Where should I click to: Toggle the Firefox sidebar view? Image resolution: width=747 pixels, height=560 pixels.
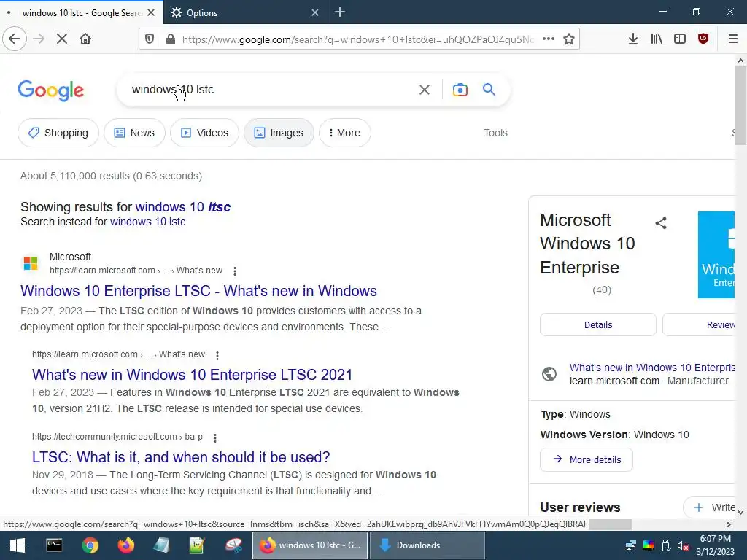(680, 39)
